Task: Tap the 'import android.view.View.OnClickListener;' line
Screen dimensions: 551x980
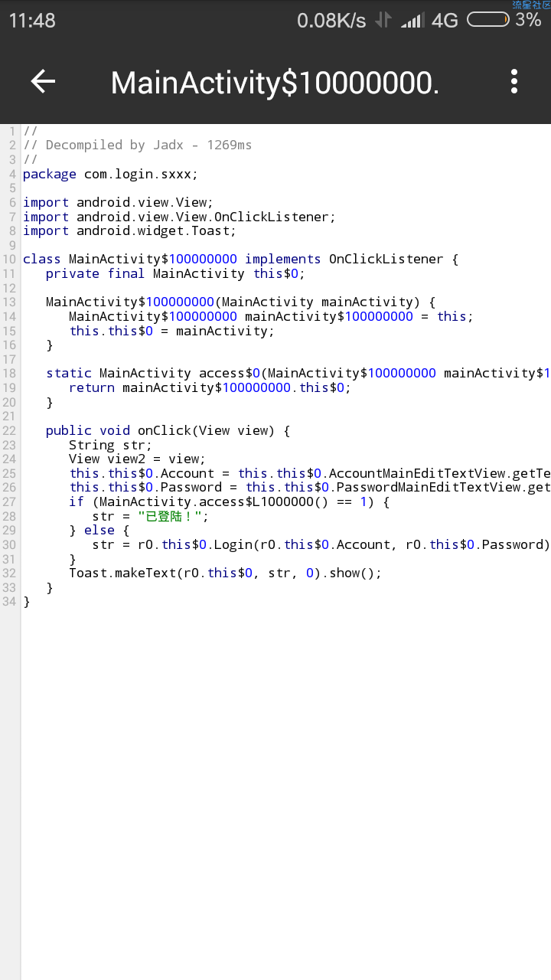Action: pyautogui.click(x=179, y=217)
